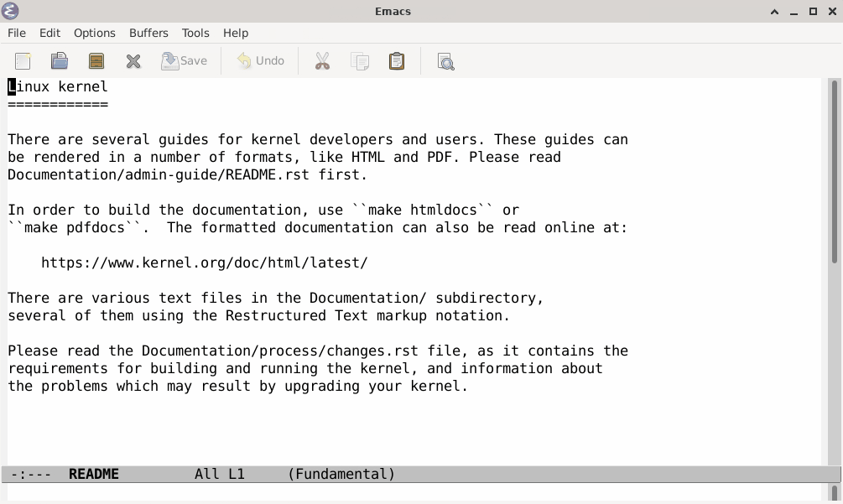This screenshot has width=843, height=504.
Task: Click the (Fundamental) mode indicator
Action: click(341, 474)
